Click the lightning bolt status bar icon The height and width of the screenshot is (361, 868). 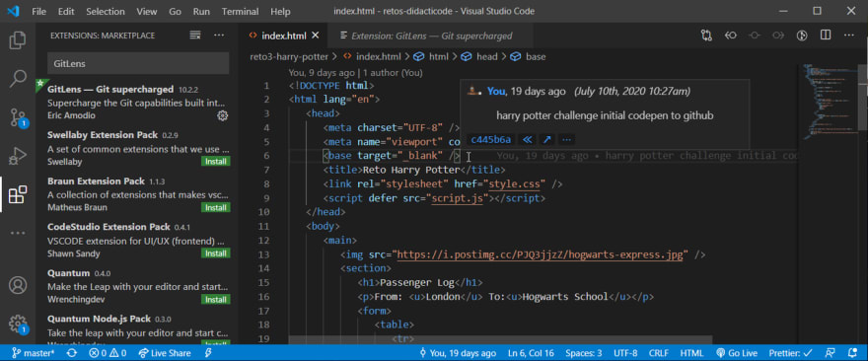(x=209, y=353)
